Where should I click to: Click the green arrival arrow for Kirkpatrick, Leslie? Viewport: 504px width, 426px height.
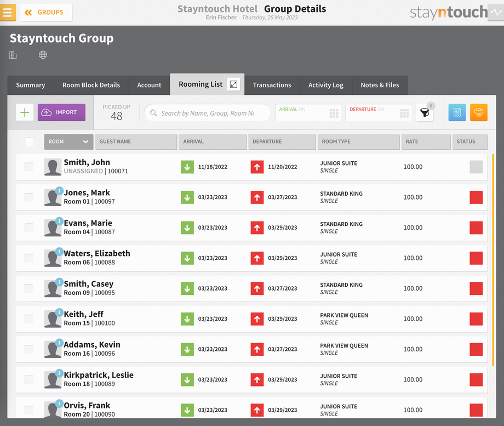pyautogui.click(x=187, y=379)
